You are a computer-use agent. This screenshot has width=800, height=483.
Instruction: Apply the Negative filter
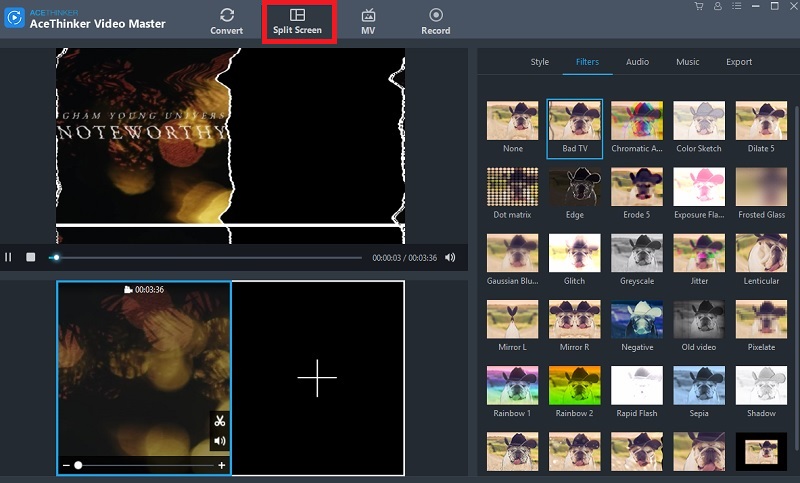[637, 326]
